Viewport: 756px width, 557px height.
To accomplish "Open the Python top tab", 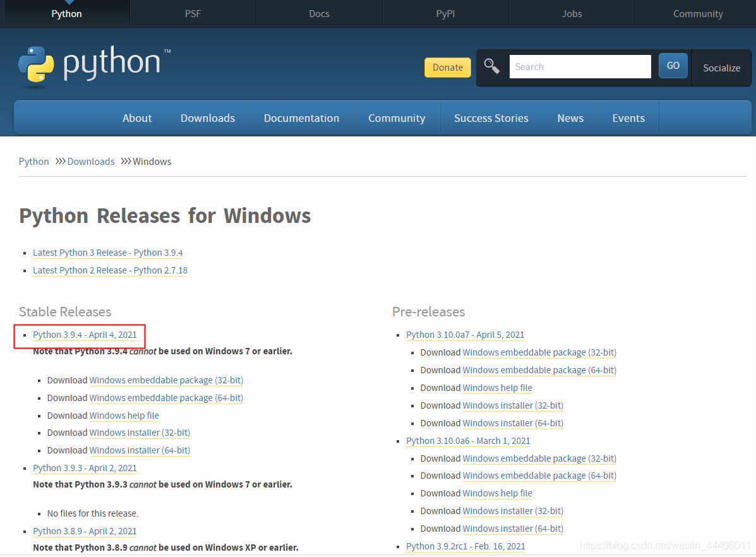I will tap(66, 13).
